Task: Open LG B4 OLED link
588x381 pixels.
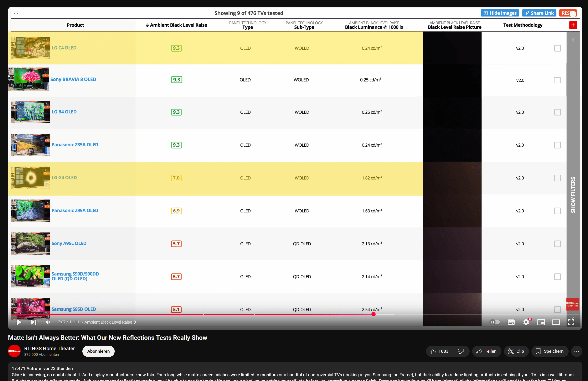Action: pyautogui.click(x=64, y=112)
